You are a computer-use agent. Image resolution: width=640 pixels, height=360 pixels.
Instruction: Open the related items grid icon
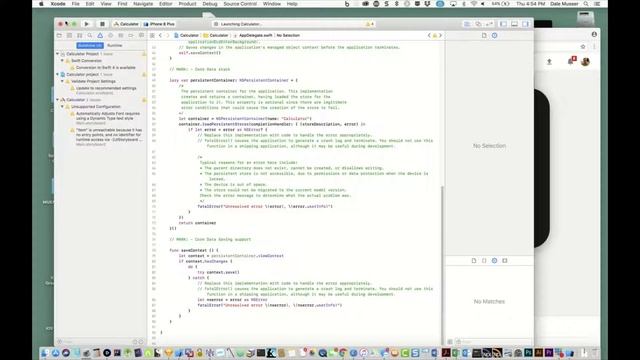152,36
